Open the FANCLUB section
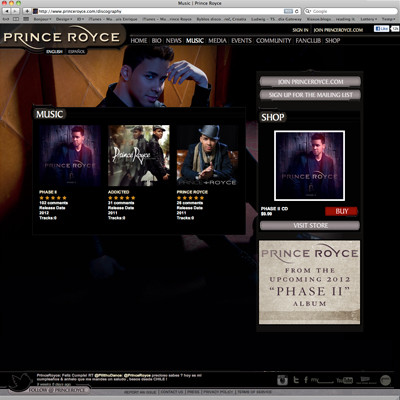 (x=308, y=41)
